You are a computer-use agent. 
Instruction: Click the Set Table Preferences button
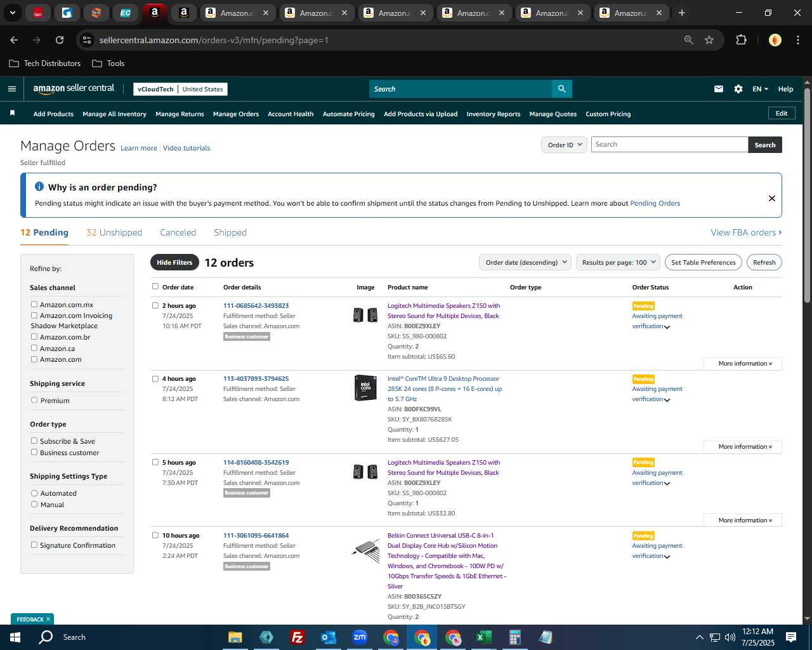point(703,262)
